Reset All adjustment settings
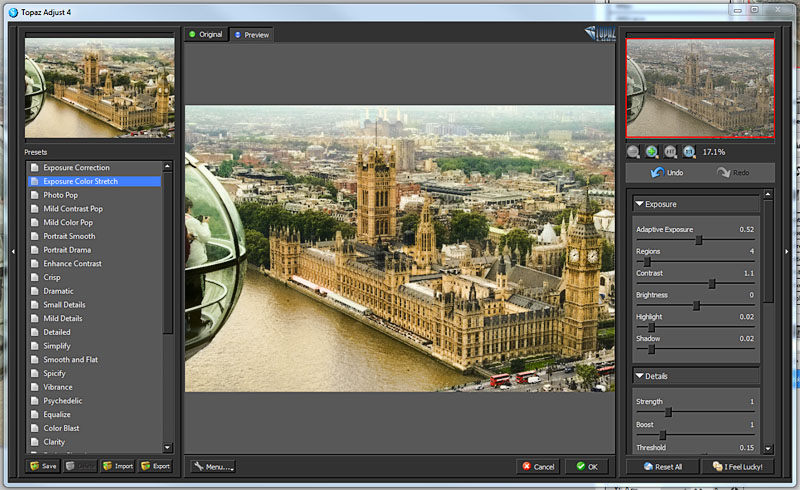 point(661,467)
